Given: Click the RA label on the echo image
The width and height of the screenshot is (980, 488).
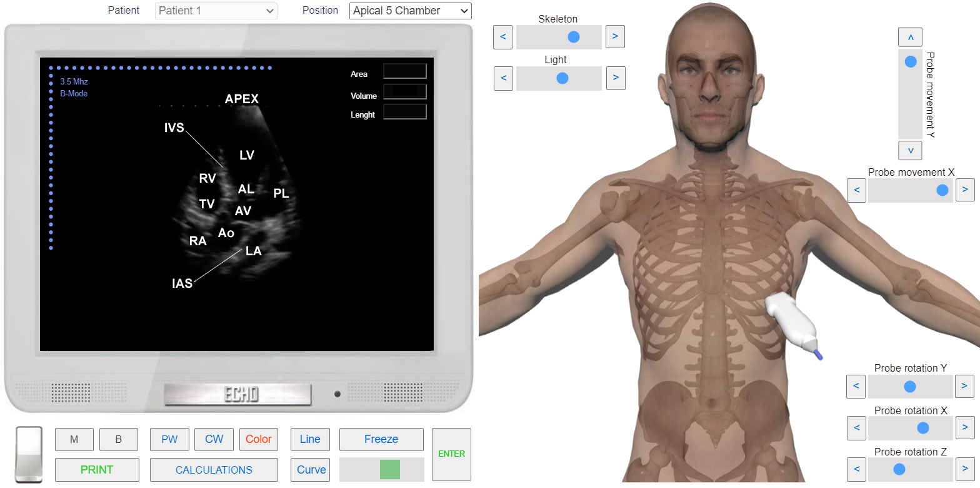Looking at the screenshot, I should coord(198,241).
